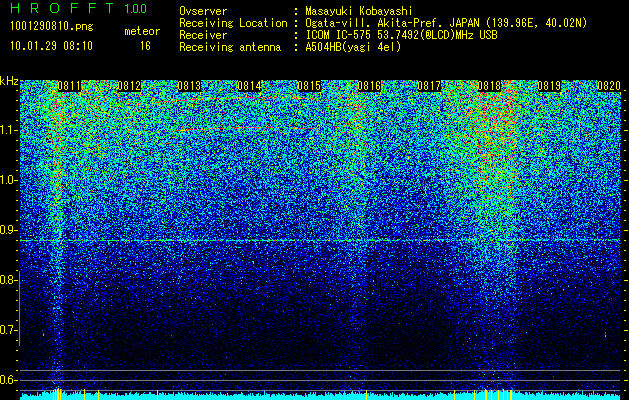Viewport: 629px width, 400px height.
Task: Click the 0814 time marker
Action: click(x=250, y=86)
